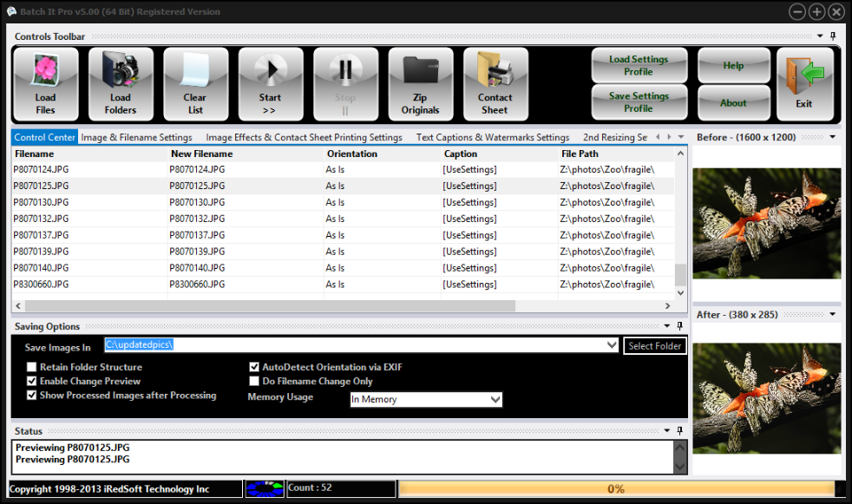The height and width of the screenshot is (504, 852).
Task: Enable Do Filename Change Only checkbox
Action: click(x=253, y=382)
